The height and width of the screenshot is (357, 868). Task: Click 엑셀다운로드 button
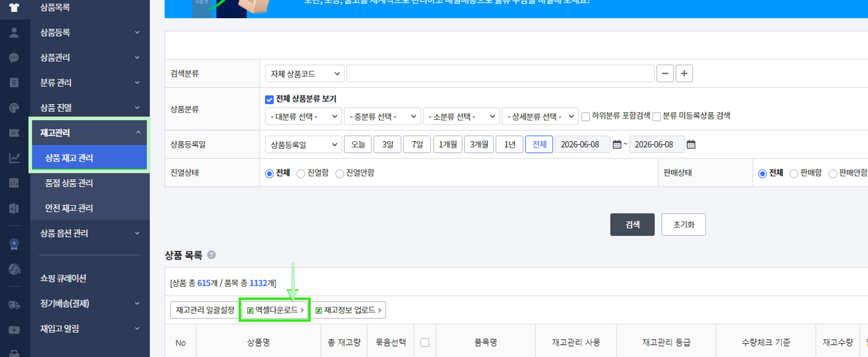coord(275,310)
